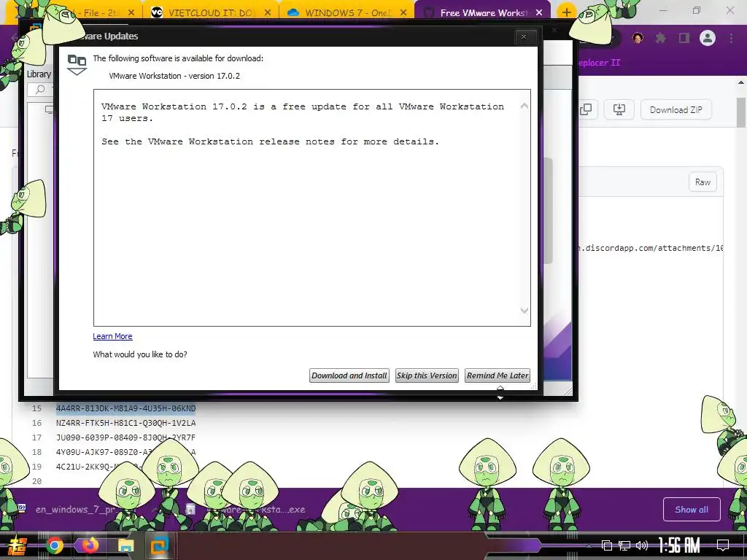Open the Learn More link
Screen dimensions: 747x560
(x=112, y=336)
